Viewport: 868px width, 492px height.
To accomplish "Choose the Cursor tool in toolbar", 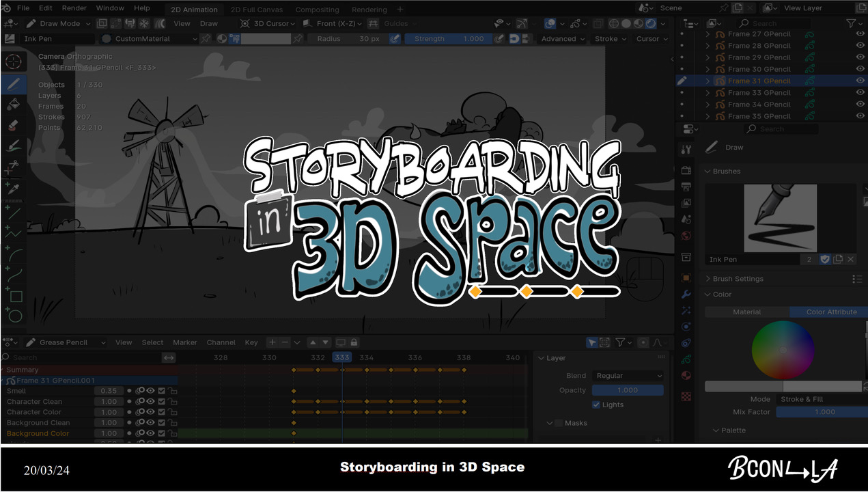I will 13,61.
